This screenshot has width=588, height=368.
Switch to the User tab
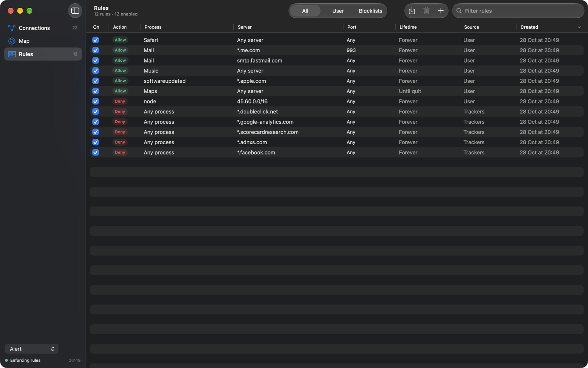(338, 11)
